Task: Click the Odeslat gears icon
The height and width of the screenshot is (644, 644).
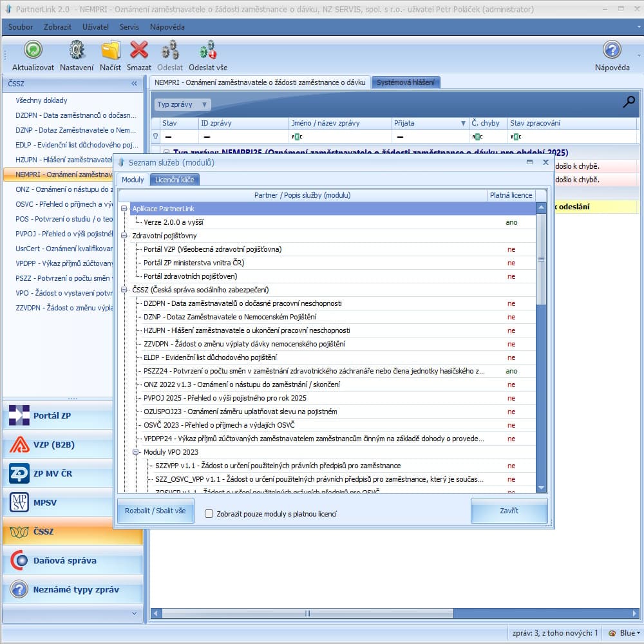Action: [x=169, y=50]
